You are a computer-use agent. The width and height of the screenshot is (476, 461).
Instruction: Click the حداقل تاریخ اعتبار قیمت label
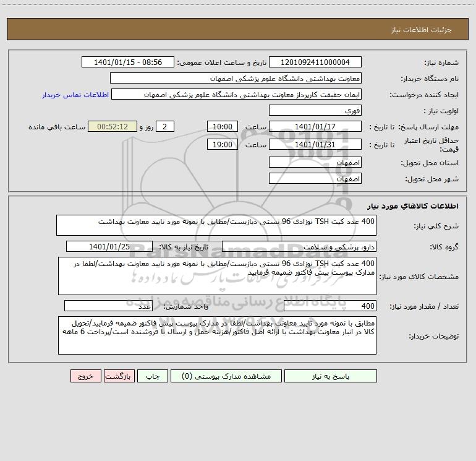pyautogui.click(x=431, y=145)
